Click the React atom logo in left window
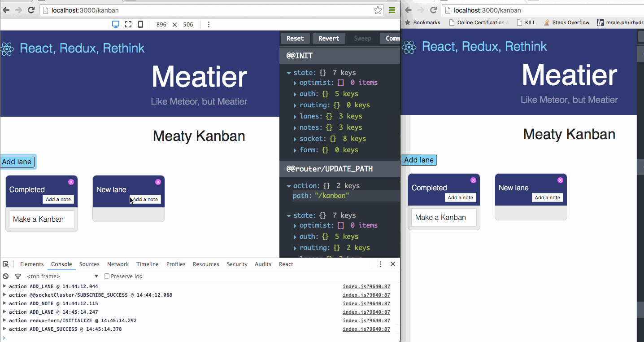644x342 pixels. click(x=7, y=48)
